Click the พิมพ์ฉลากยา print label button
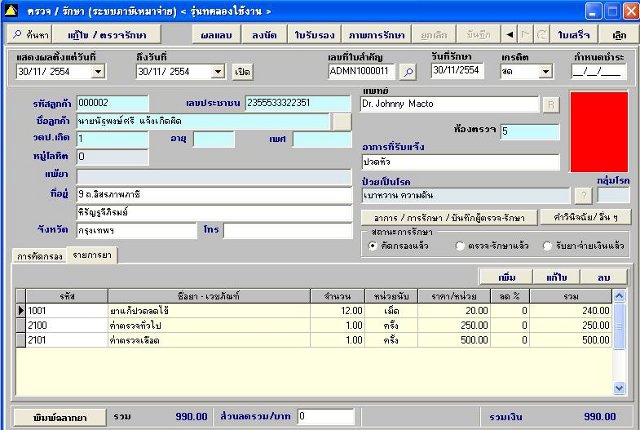Viewport: 640px width, 430px height. 57,415
